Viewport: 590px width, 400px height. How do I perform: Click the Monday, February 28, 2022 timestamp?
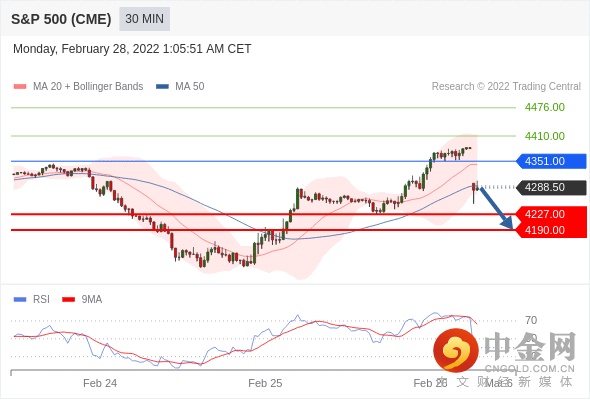132,49
